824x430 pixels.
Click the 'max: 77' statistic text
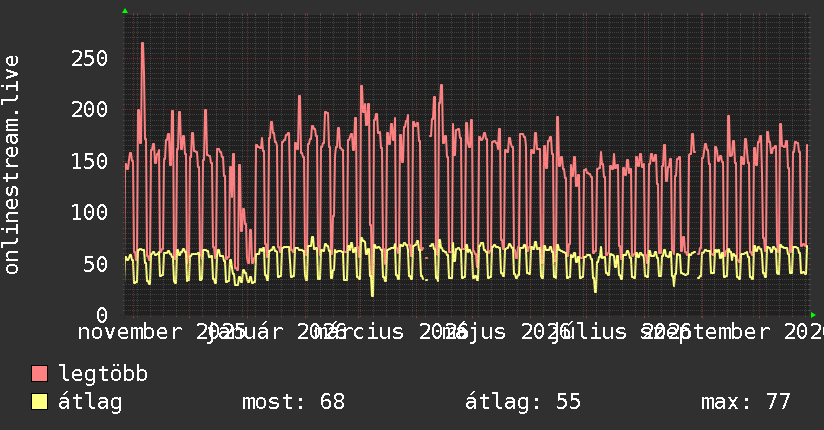point(746,402)
